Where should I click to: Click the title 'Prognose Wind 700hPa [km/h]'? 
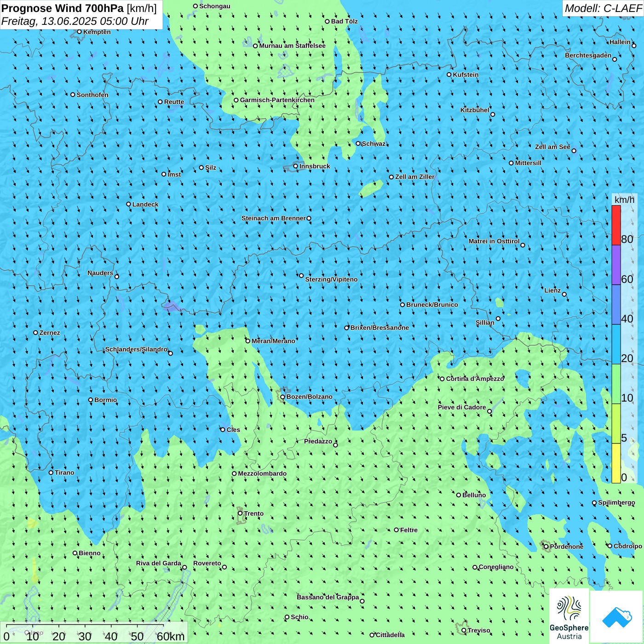pos(79,8)
